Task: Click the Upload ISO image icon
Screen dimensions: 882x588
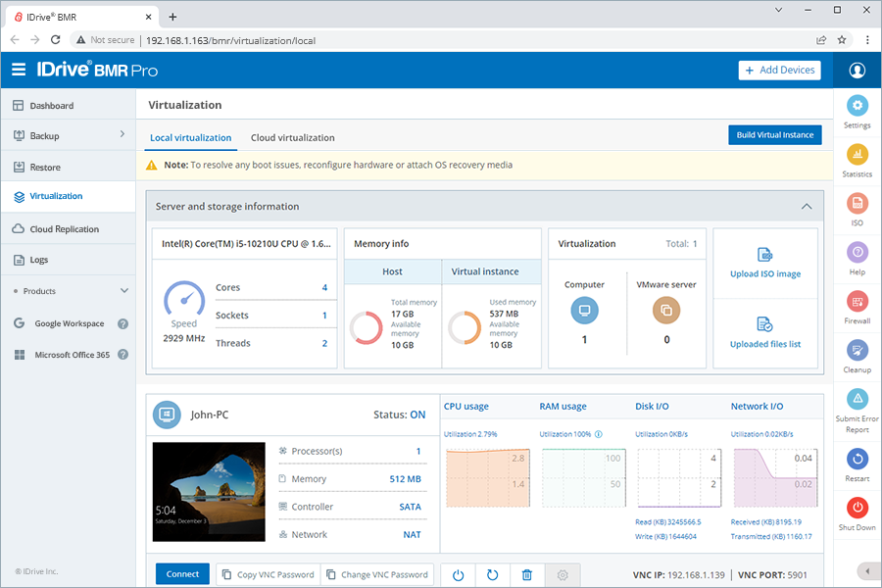Action: (765, 255)
